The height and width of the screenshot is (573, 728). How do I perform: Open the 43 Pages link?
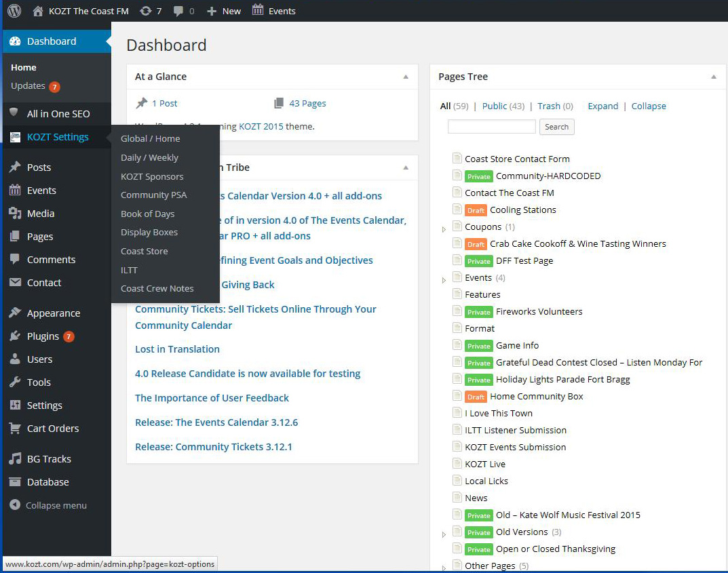(x=307, y=103)
